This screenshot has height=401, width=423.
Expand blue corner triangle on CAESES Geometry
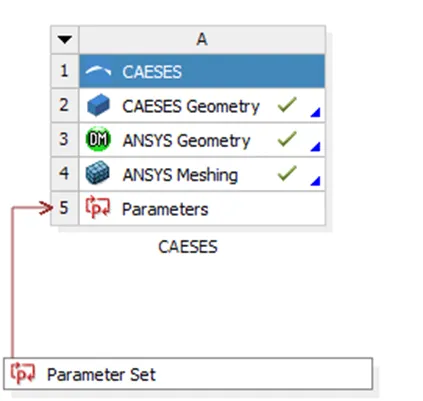tap(315, 112)
